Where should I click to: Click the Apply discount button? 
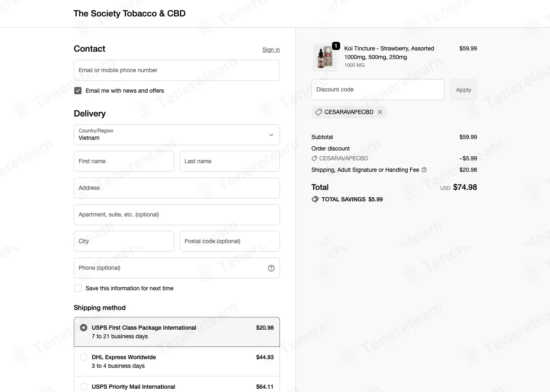coord(464,90)
